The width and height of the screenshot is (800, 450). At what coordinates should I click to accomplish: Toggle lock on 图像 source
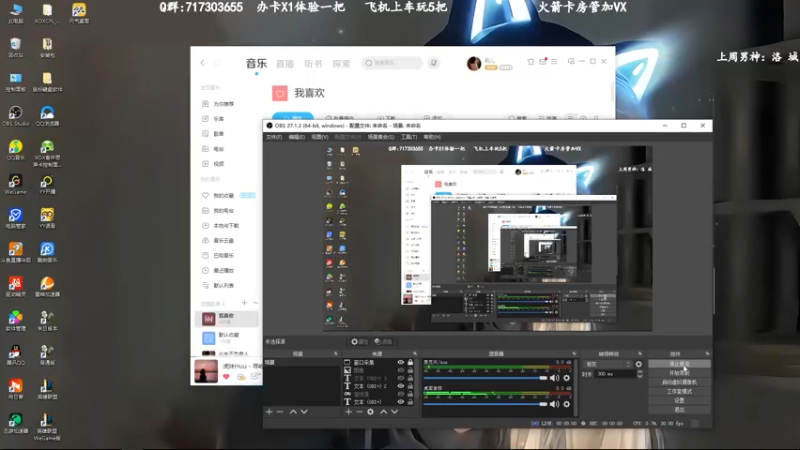[x=410, y=370]
